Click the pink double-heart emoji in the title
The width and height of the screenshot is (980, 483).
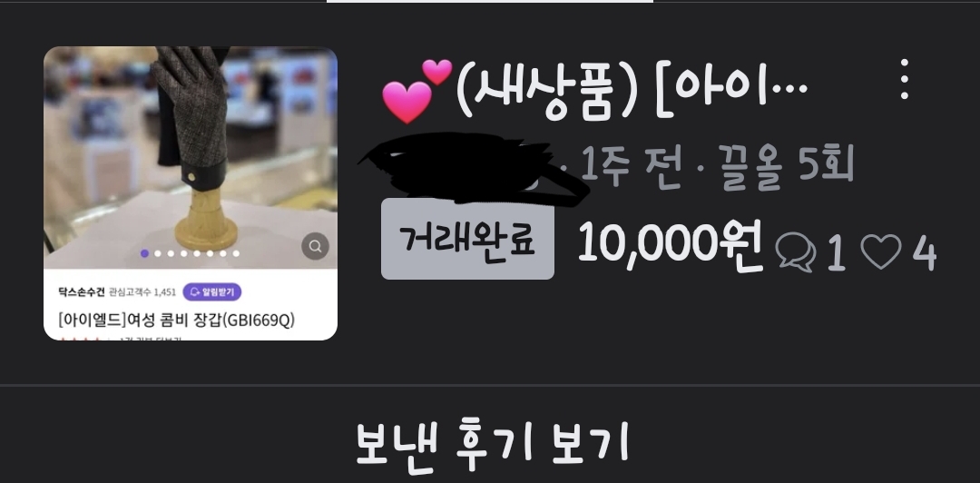click(x=416, y=90)
